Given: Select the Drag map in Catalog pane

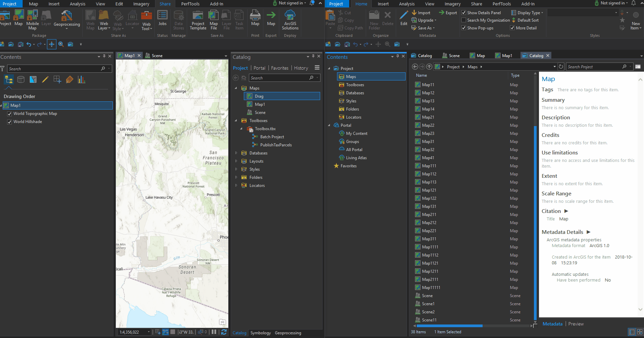Looking at the screenshot, I should [282, 96].
